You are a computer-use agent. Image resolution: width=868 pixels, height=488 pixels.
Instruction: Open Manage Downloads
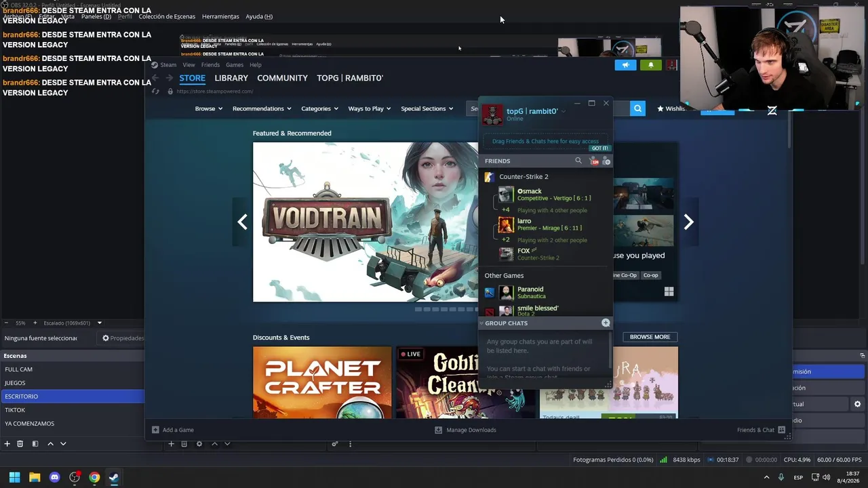(x=465, y=430)
